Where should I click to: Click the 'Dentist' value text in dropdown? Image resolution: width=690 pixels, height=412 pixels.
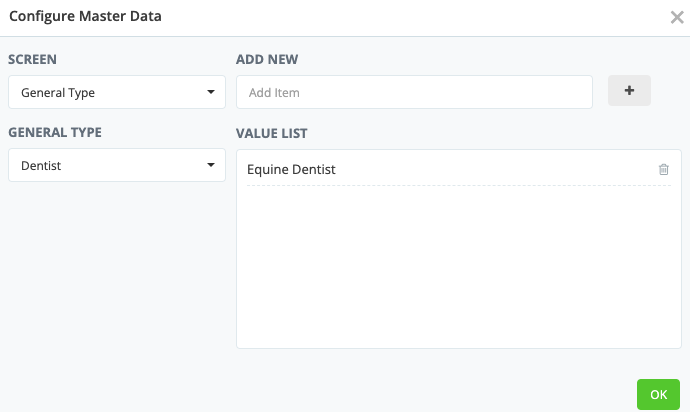(x=41, y=166)
